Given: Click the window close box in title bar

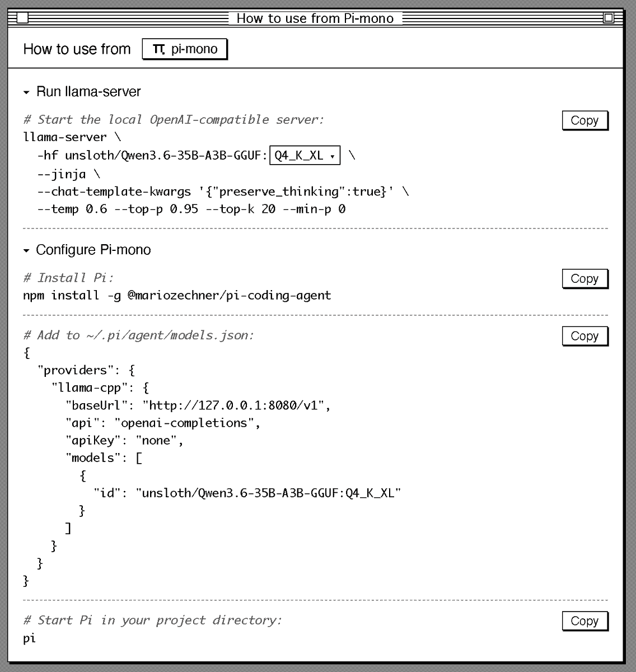Looking at the screenshot, I should [22, 18].
